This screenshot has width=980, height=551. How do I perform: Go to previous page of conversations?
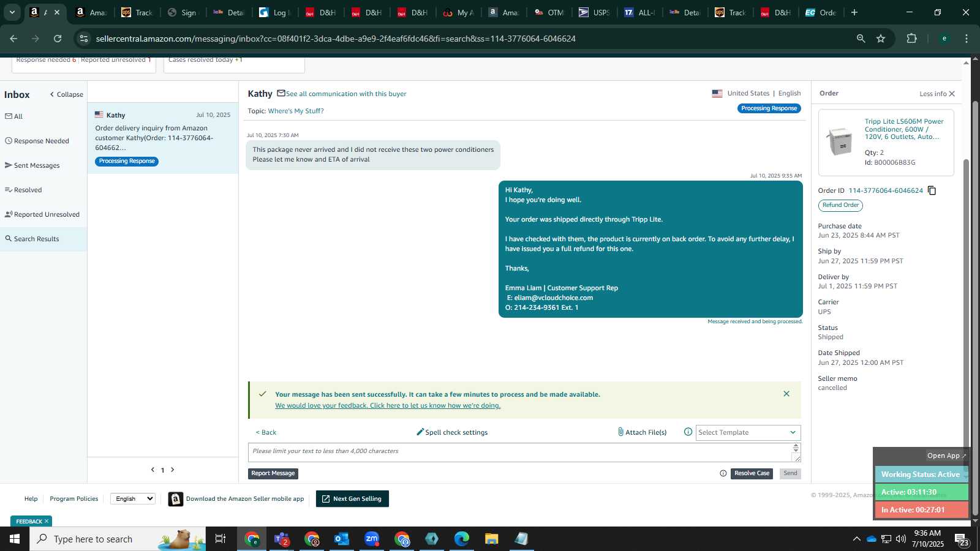pyautogui.click(x=153, y=470)
